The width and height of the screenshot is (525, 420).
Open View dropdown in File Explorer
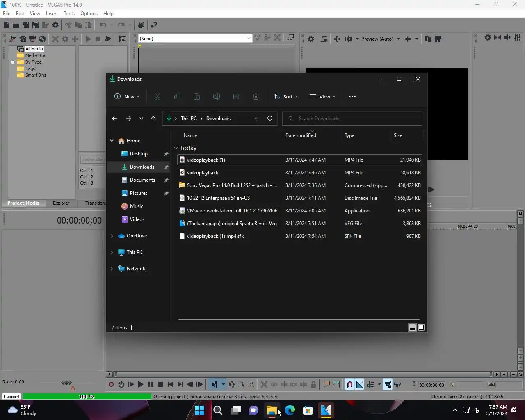(x=322, y=97)
